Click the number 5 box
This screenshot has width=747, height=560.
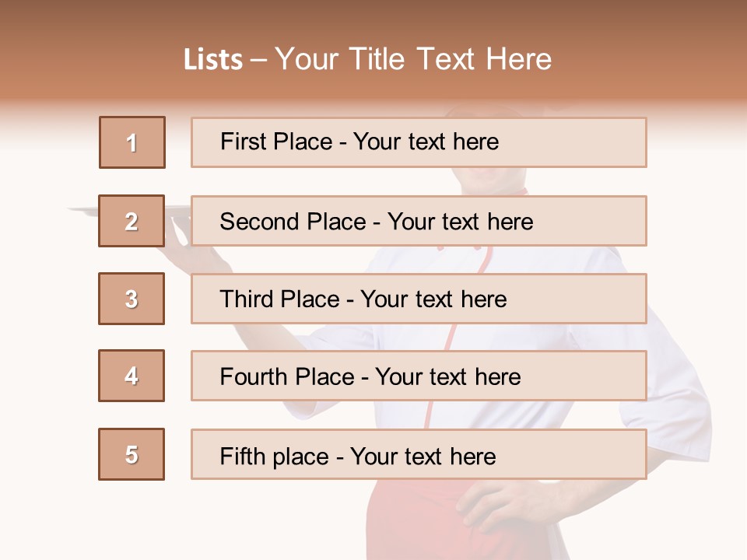click(132, 454)
